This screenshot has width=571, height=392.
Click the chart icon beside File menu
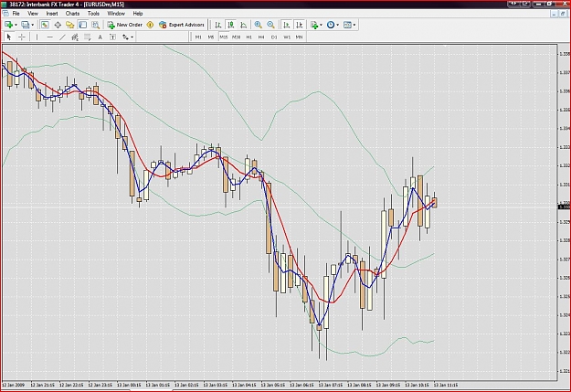[x=5, y=14]
